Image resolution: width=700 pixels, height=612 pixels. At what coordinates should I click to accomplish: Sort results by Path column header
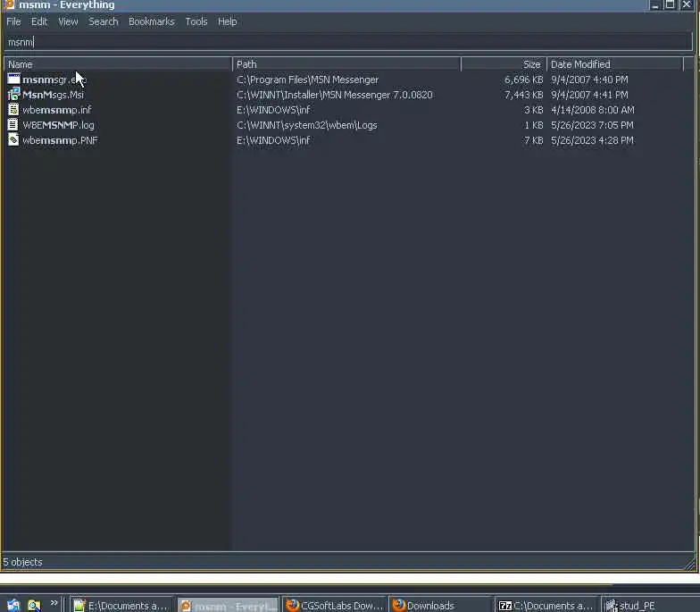click(346, 64)
